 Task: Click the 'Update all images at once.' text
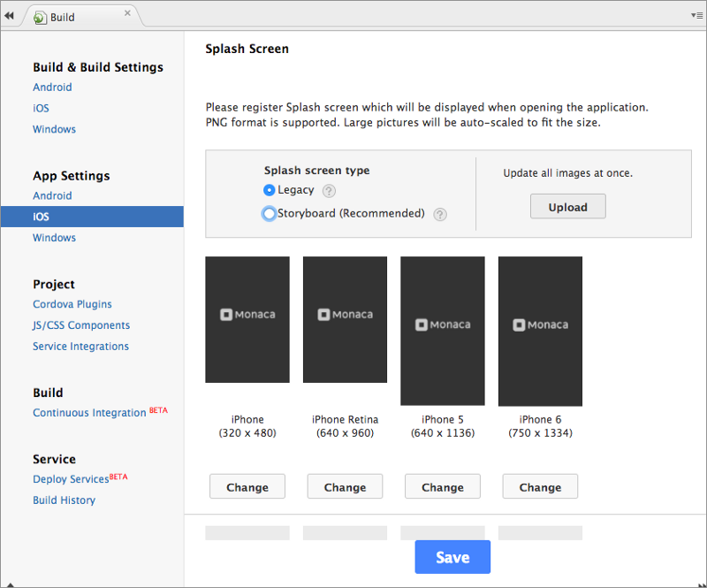567,173
